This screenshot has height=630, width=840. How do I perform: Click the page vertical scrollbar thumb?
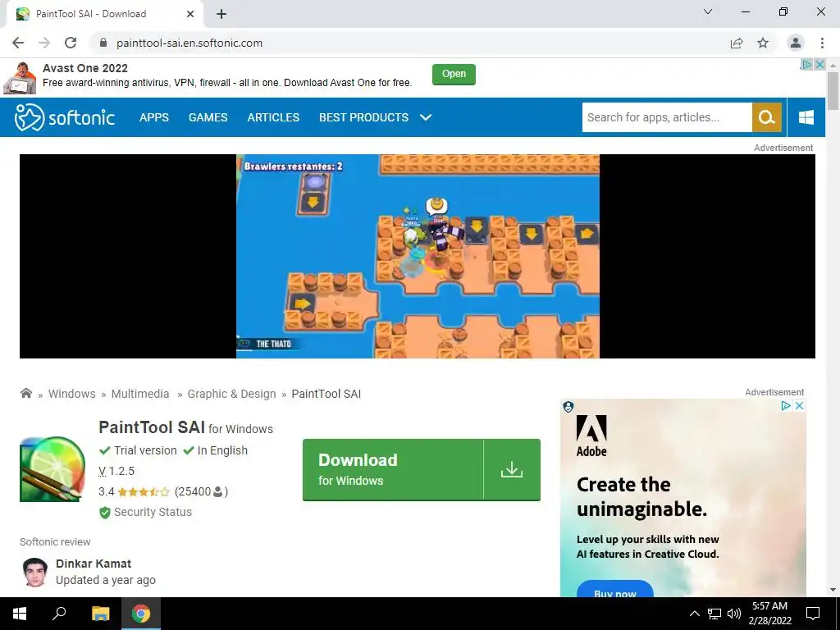pos(833,91)
